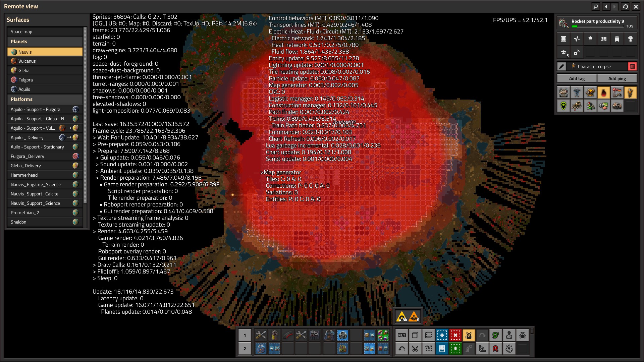
Task: Switch to quickbar row 1 button
Action: (x=245, y=335)
